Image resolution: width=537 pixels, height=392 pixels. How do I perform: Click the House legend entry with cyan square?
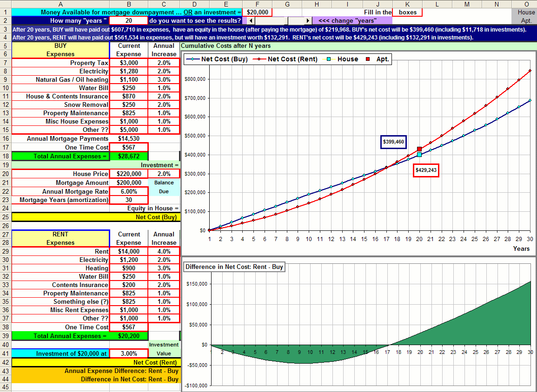(x=340, y=59)
